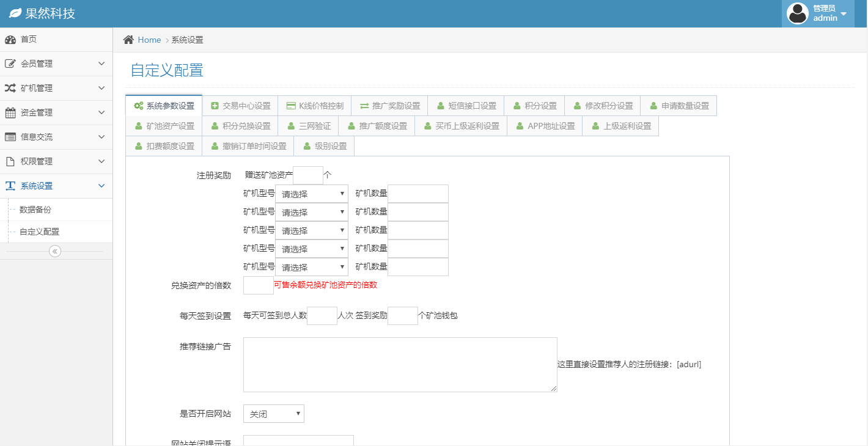Click the Home breadcrumb link
This screenshot has width=868, height=446.
tap(149, 40)
